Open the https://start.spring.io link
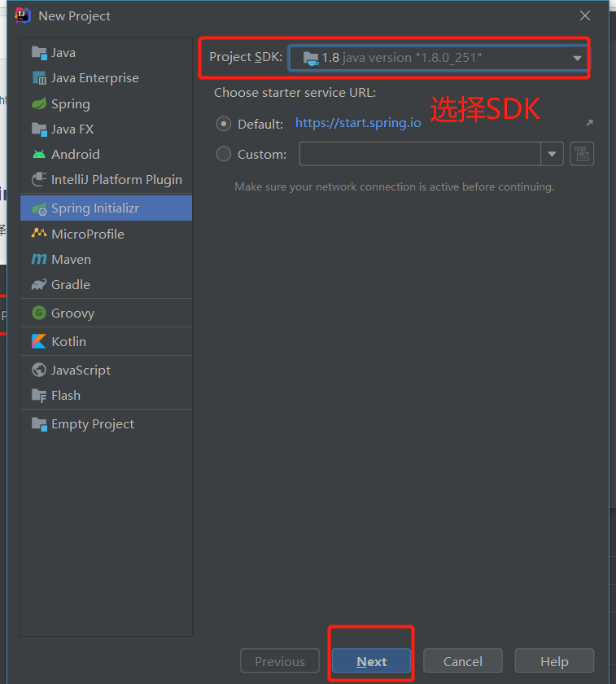This screenshot has width=616, height=684. 358,123
